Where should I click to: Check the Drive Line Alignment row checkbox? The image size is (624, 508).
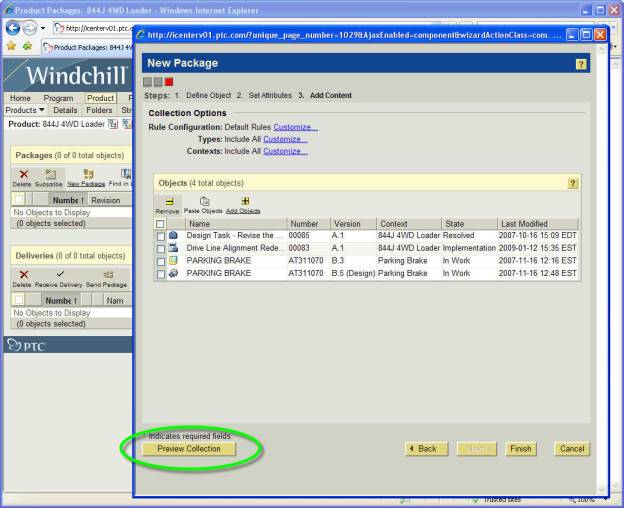point(161,249)
